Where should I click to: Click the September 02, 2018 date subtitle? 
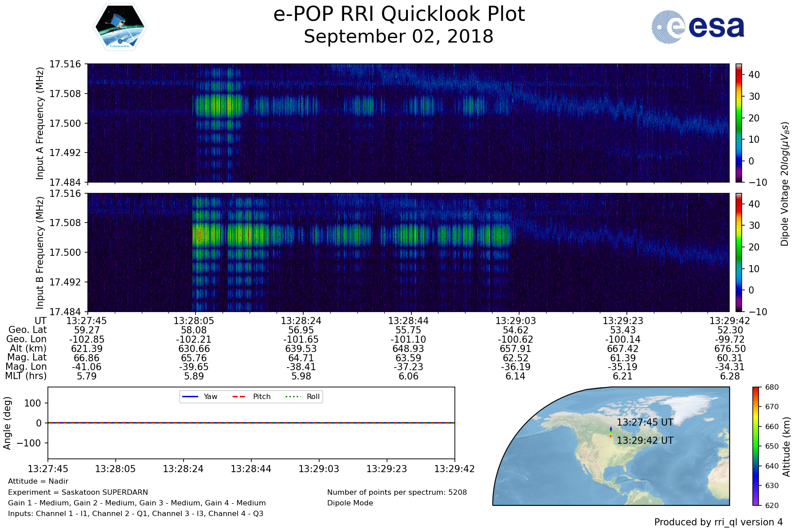pyautogui.click(x=399, y=37)
